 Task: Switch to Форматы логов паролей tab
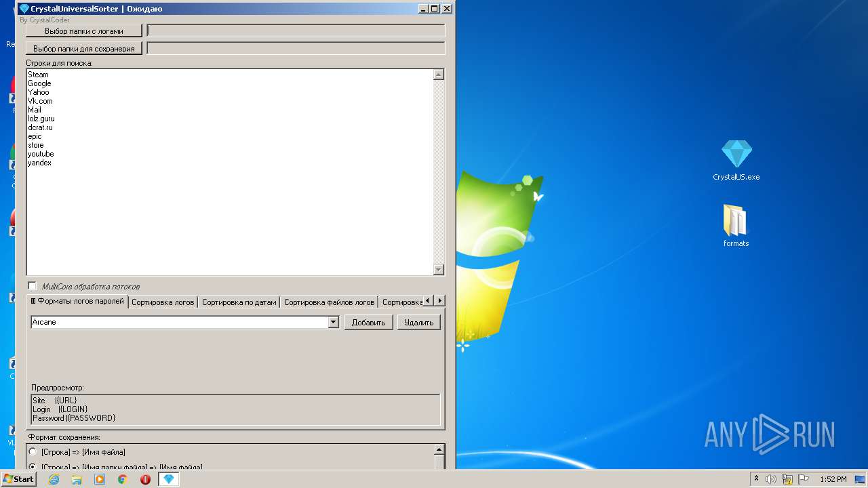(77, 301)
